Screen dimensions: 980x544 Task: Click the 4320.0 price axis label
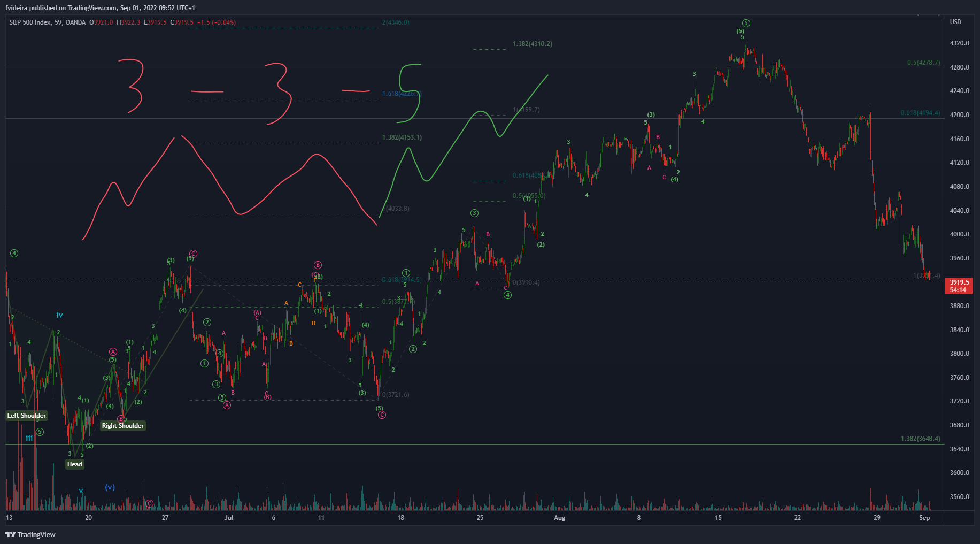click(x=960, y=43)
